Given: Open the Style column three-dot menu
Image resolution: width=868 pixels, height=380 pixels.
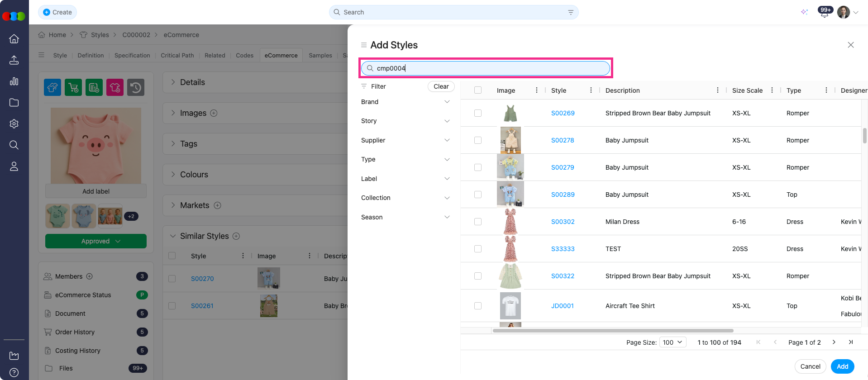Looking at the screenshot, I should click(x=591, y=90).
